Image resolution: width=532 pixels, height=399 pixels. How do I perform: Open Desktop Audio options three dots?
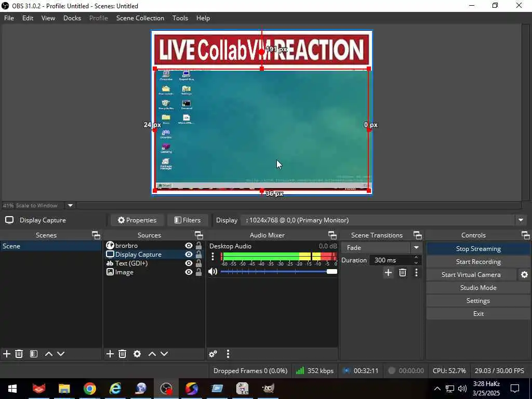(x=212, y=257)
